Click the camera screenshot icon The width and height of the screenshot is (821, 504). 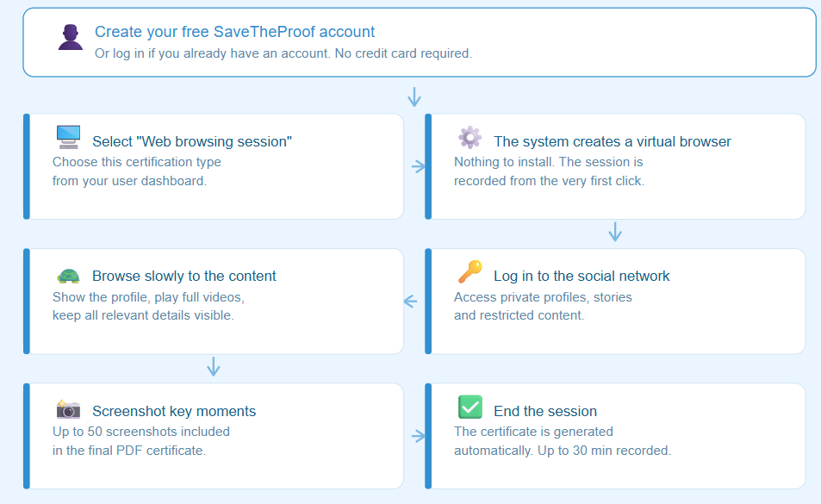(x=68, y=408)
